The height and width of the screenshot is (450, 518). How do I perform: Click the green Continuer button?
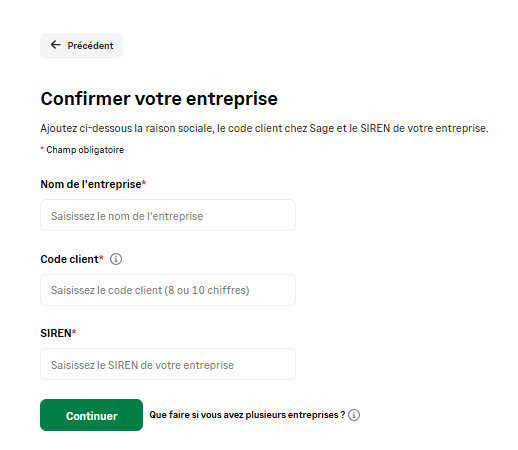91,415
